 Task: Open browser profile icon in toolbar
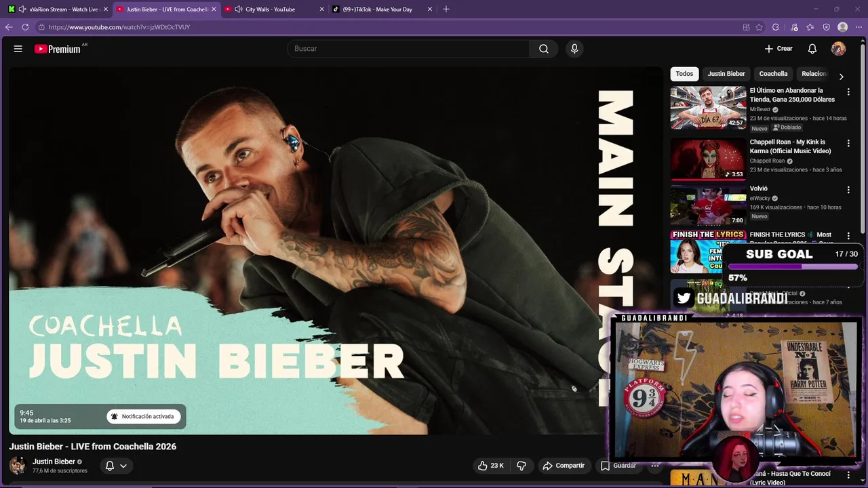pyautogui.click(x=843, y=27)
